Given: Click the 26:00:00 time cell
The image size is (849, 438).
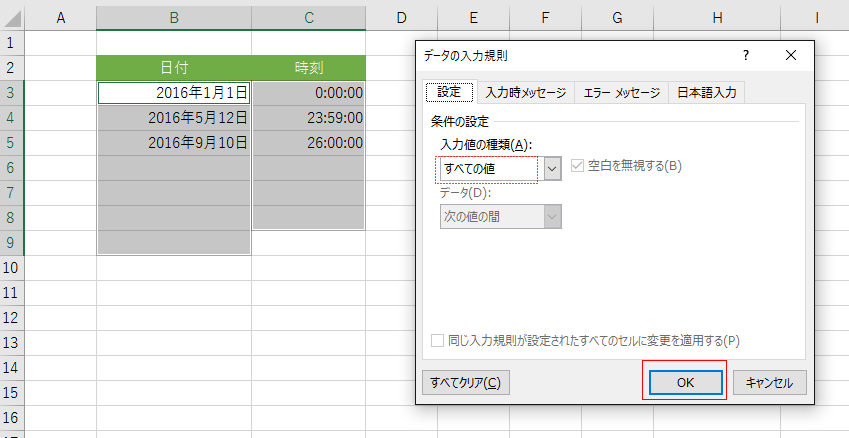Looking at the screenshot, I should coord(308,142).
